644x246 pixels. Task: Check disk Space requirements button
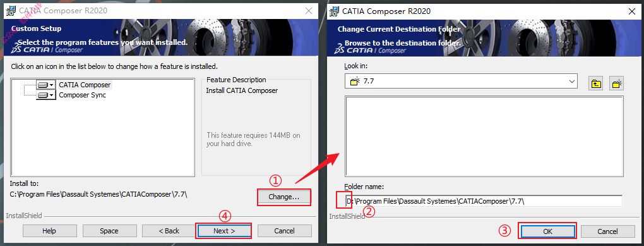tap(109, 231)
